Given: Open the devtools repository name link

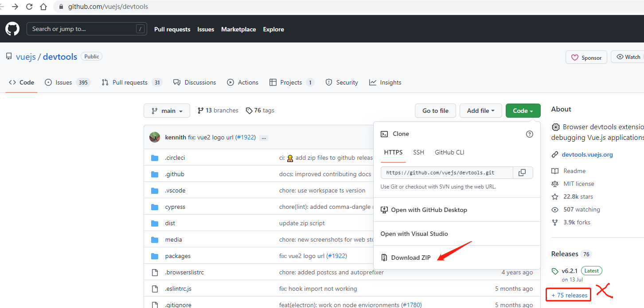Looking at the screenshot, I should (60, 57).
